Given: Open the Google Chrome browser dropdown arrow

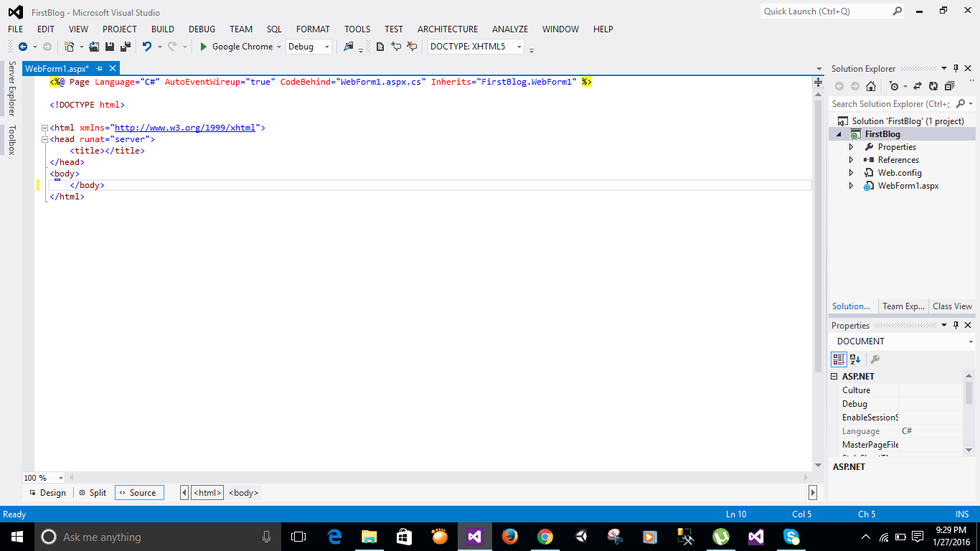Looking at the screenshot, I should pyautogui.click(x=279, y=47).
